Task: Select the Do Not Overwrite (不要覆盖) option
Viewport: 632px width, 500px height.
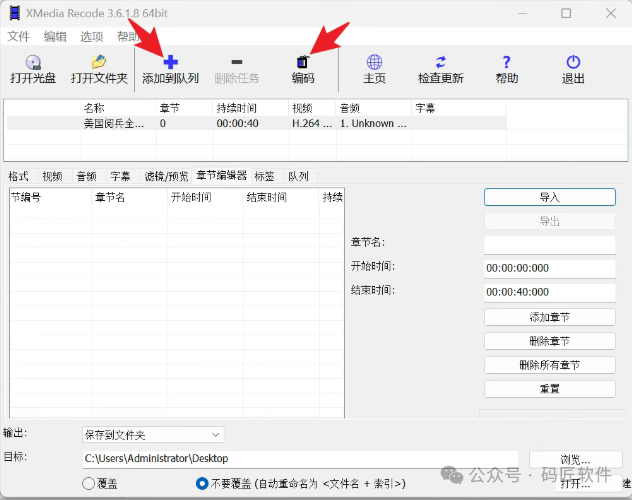Action: tap(203, 484)
